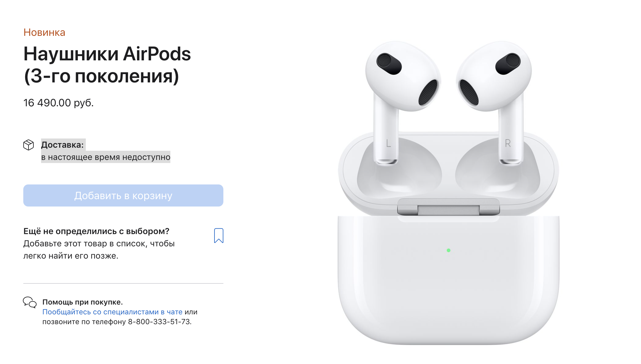Click the в настоящее время недоступно text
641x364 pixels.
click(x=106, y=157)
